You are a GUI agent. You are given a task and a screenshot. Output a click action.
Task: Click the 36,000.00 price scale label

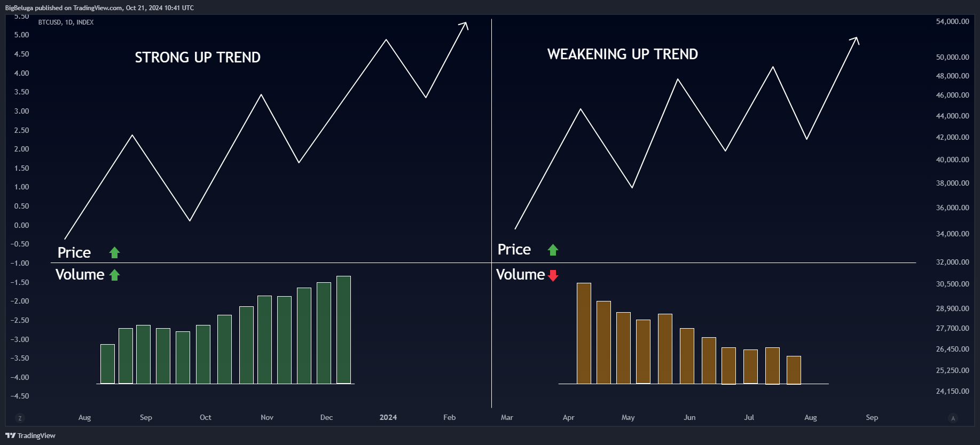tap(952, 208)
